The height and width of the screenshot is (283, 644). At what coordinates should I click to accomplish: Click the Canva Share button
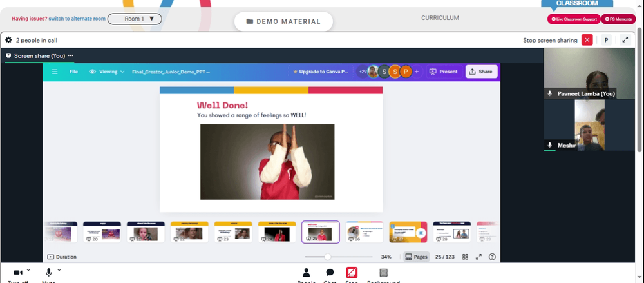click(x=481, y=72)
